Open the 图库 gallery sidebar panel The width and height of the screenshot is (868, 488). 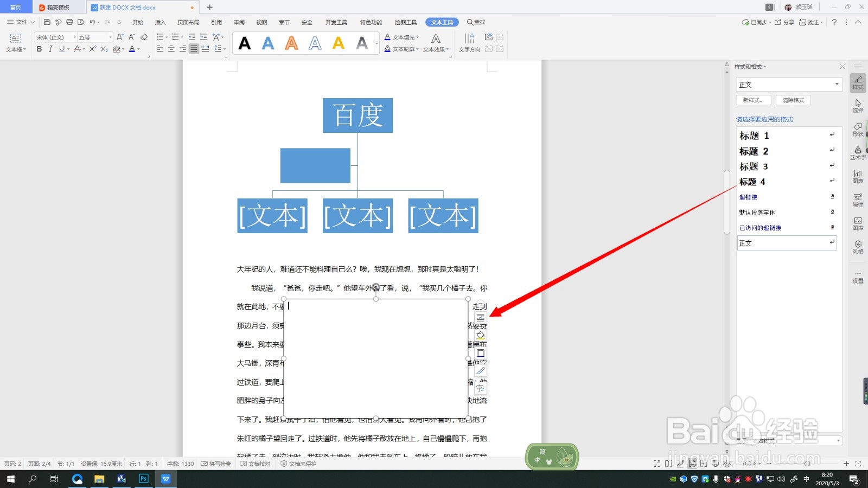[x=858, y=223]
